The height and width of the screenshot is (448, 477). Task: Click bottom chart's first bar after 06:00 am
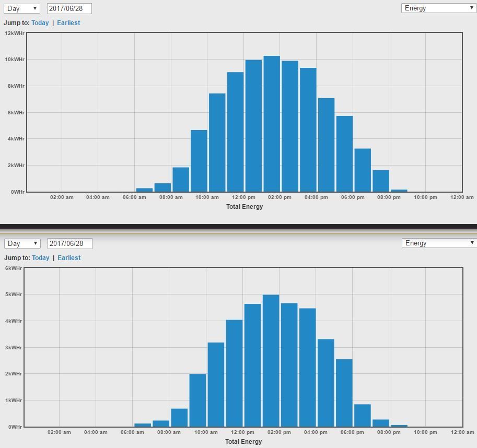tap(143, 425)
